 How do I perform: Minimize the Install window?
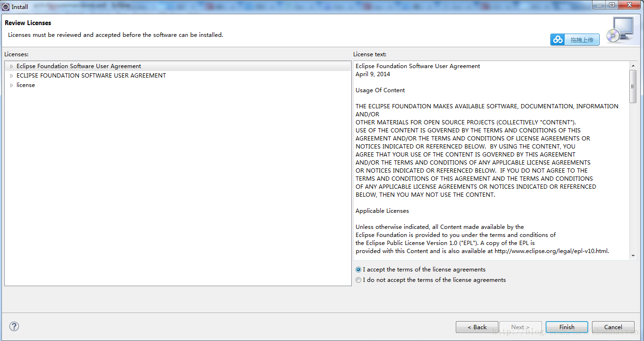pos(599,5)
